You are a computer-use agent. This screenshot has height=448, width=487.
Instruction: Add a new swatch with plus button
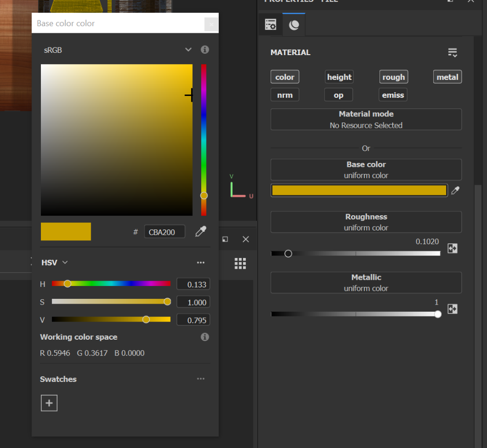click(49, 403)
